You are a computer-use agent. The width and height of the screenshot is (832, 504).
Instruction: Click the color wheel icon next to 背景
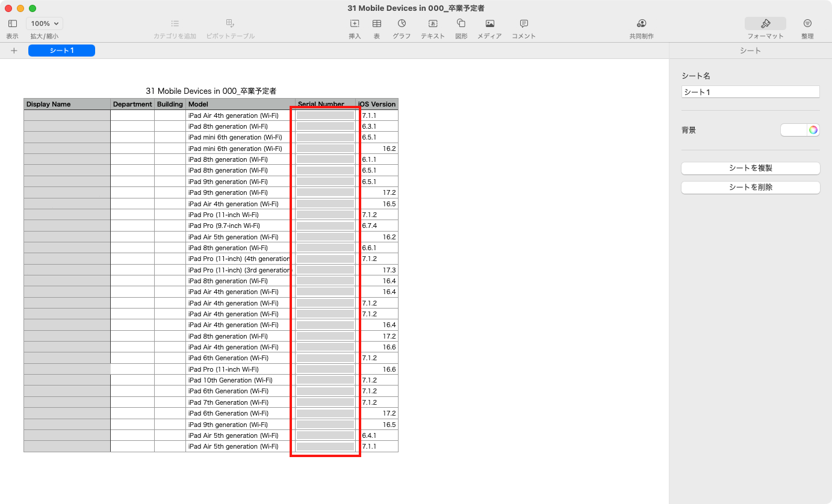813,130
